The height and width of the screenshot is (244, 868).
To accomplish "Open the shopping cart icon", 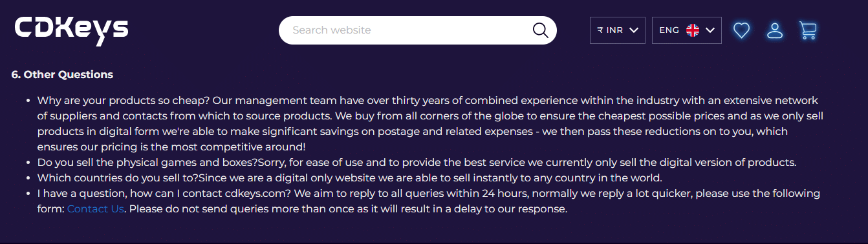I will point(808,30).
